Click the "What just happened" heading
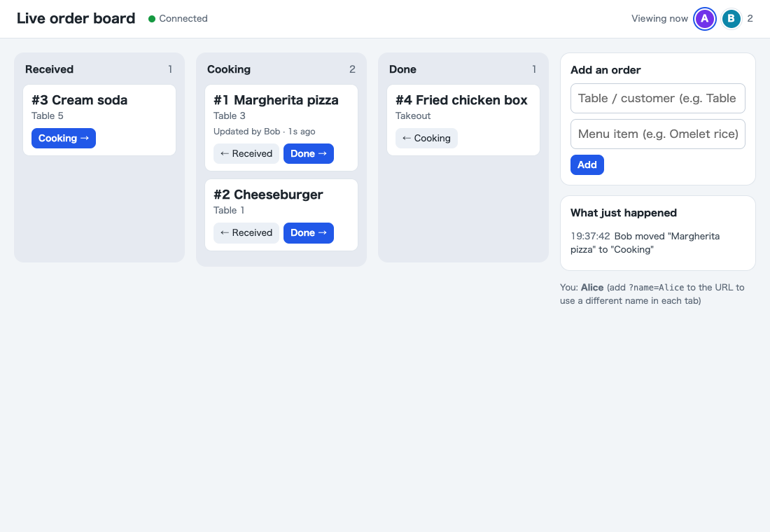Viewport: 770px width, 532px height. click(x=624, y=213)
